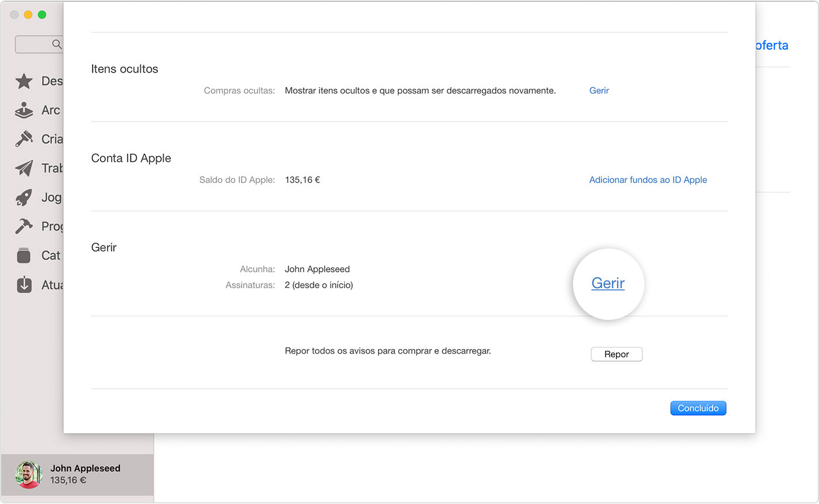
Task: Select the paper plane Work sidebar icon
Action: pos(24,168)
